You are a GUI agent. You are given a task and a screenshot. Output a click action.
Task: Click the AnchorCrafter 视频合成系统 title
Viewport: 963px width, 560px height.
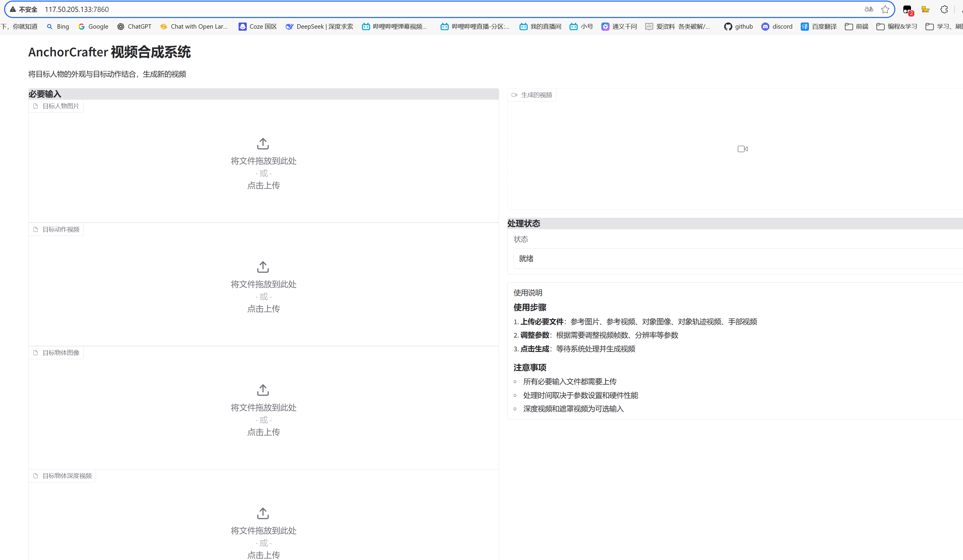pyautogui.click(x=109, y=52)
